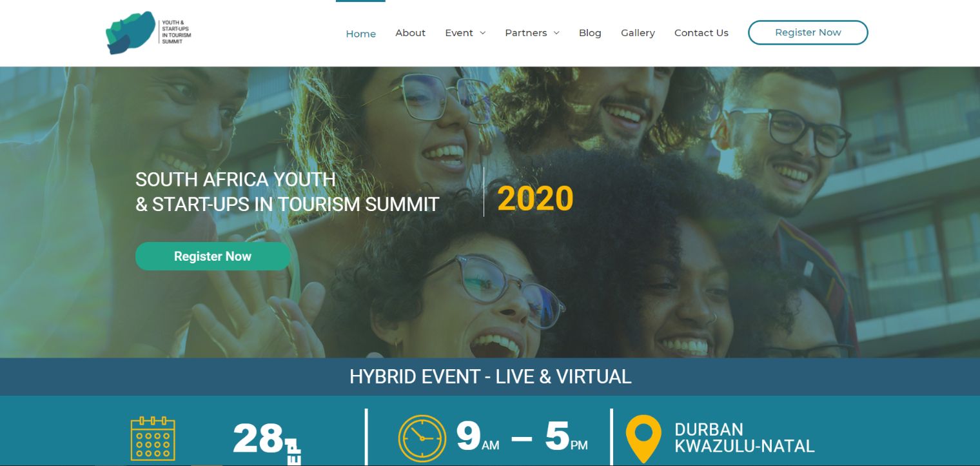The width and height of the screenshot is (980, 466).
Task: Expand the Partners menu chevron
Action: click(x=556, y=33)
